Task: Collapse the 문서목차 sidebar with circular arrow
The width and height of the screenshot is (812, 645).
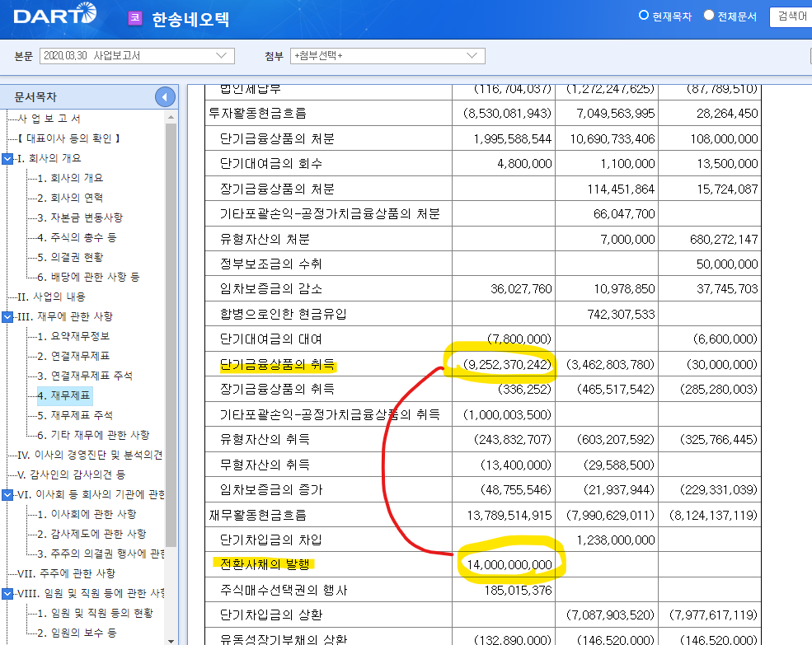Action: pos(165,96)
